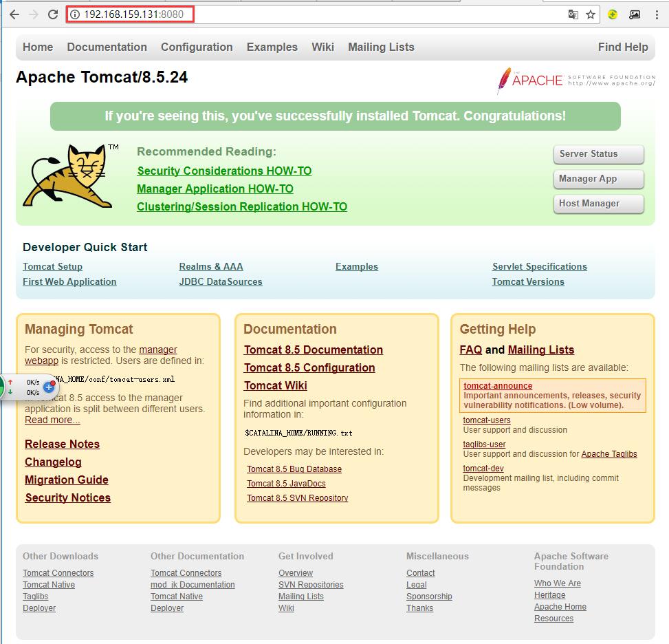Open the Tomcat Wiki link
This screenshot has height=644, width=669.
pyautogui.click(x=276, y=385)
